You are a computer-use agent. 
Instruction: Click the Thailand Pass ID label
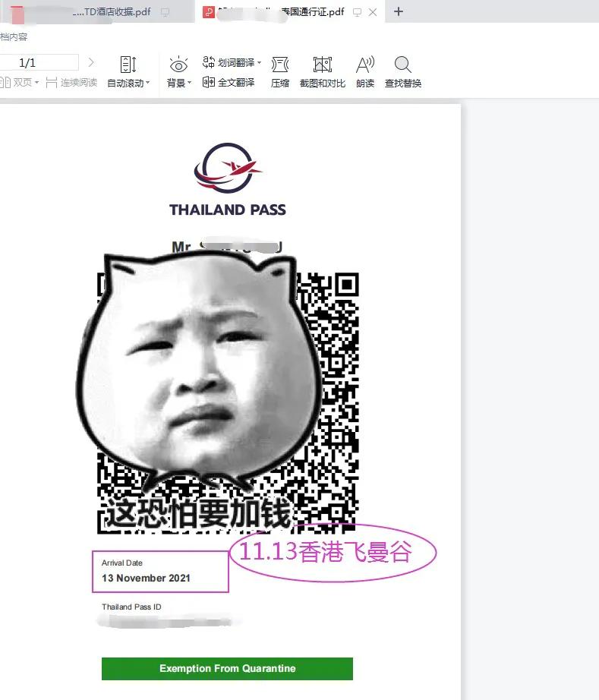click(x=131, y=607)
